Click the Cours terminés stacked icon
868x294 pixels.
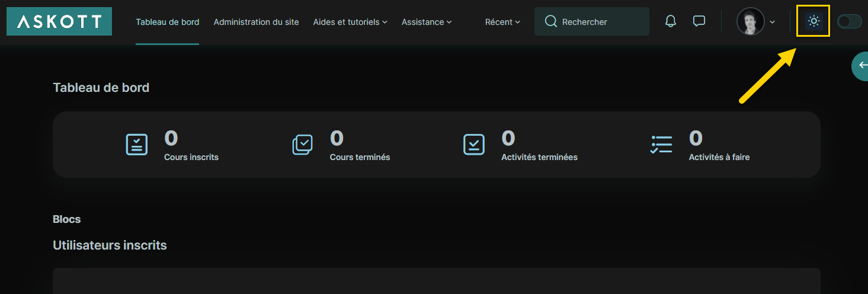[x=303, y=144]
